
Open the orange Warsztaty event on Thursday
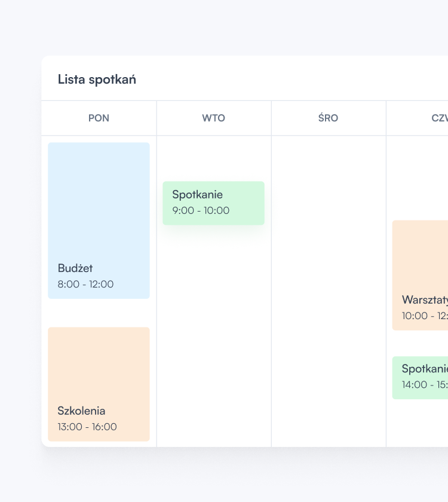coord(420,276)
